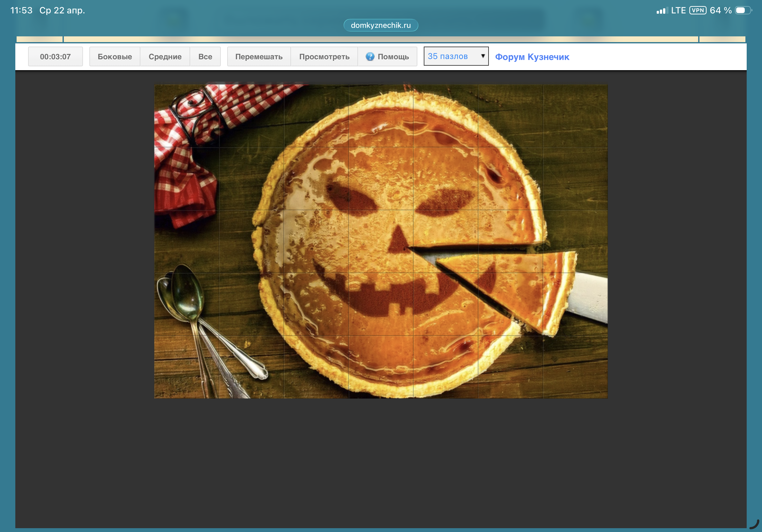This screenshot has width=762, height=532.
Task: Tap the domkyznechik.ru address pill
Action: [381, 25]
